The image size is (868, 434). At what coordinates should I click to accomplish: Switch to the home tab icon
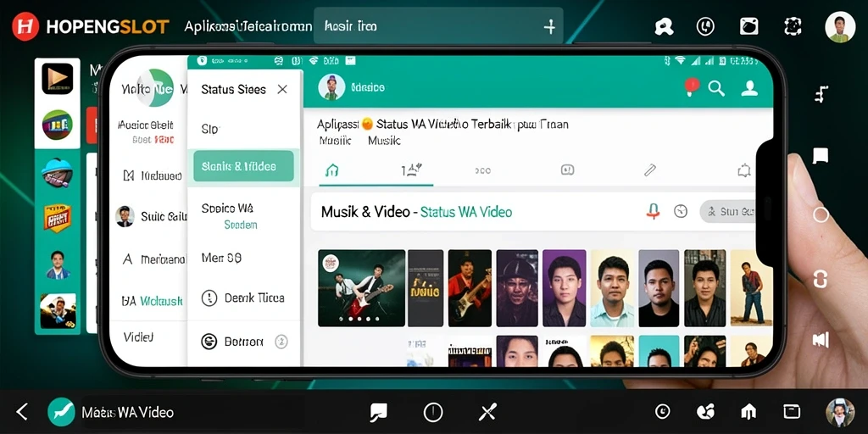331,170
